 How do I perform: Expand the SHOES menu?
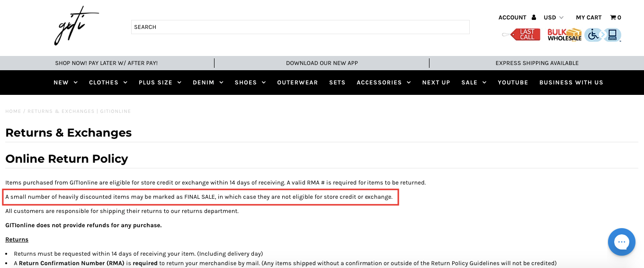(x=250, y=83)
